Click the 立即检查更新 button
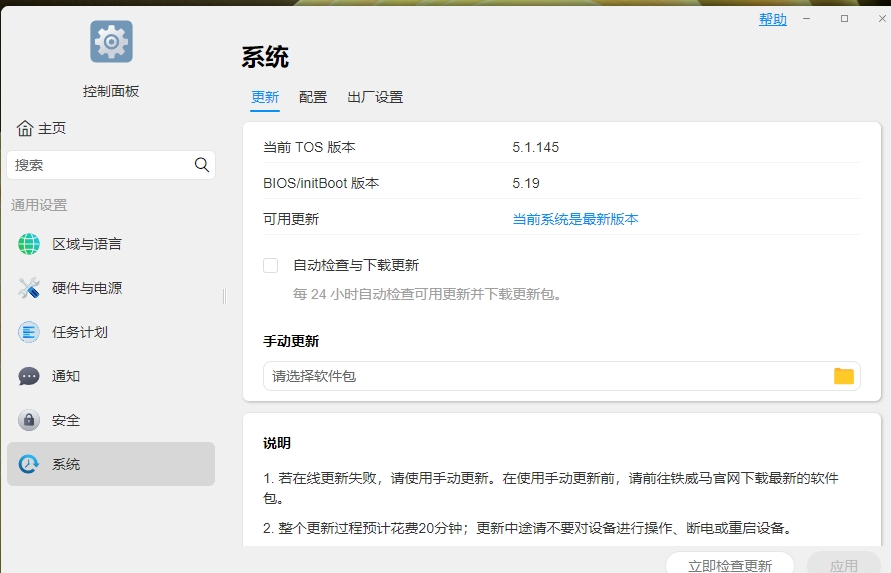Viewport: 891px width, 573px height. (x=730, y=563)
